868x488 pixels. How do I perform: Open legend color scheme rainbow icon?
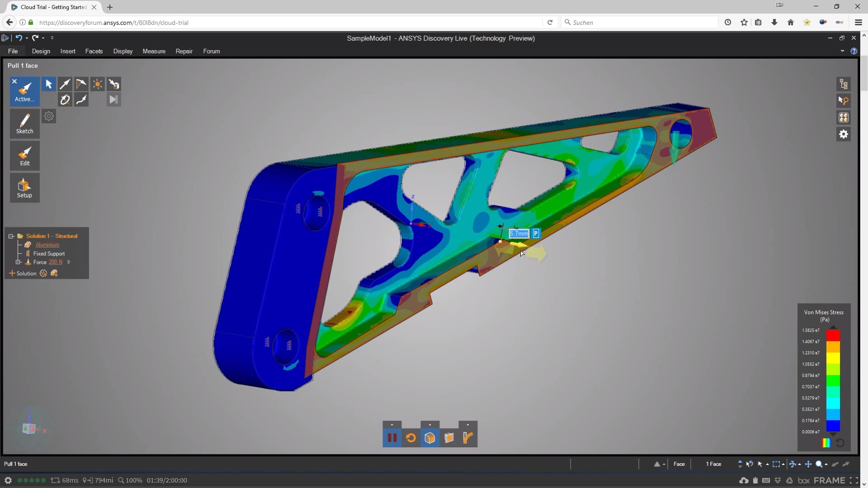[826, 443]
